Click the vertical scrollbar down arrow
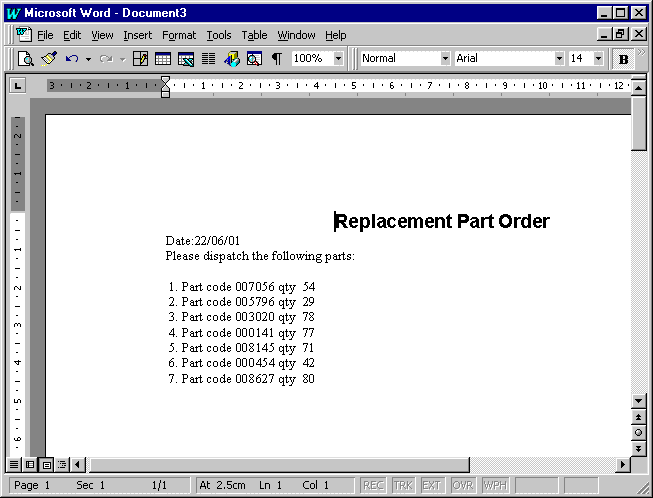 point(638,401)
